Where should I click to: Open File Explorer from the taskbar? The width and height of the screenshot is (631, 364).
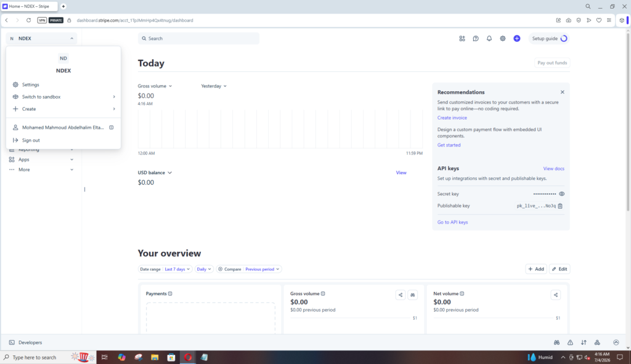tap(155, 357)
